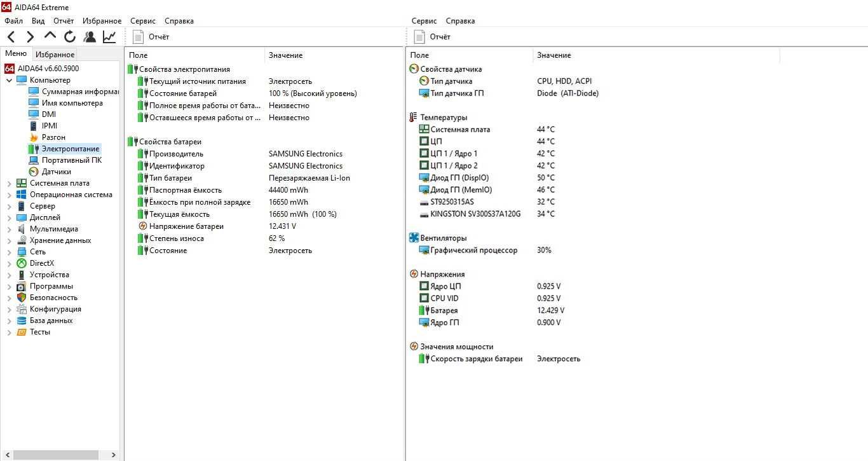Screen dimensions: 868x461
Task: Expand the Мультимедиа node
Action: pos(9,229)
